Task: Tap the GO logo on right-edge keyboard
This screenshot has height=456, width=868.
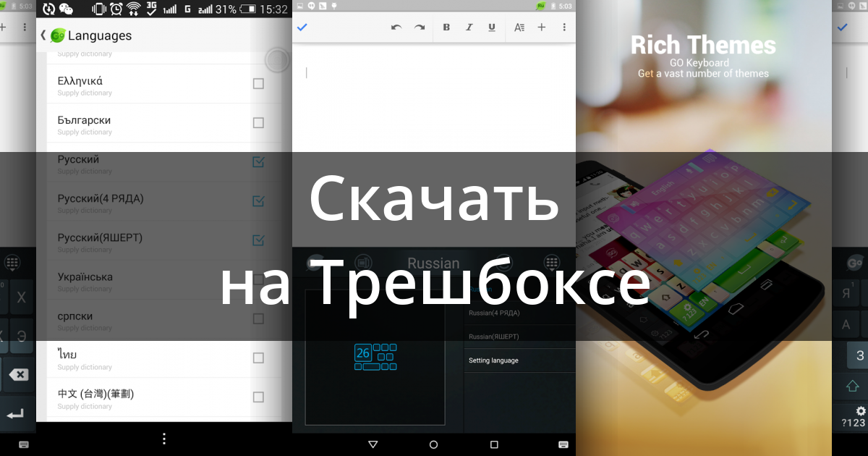Action: tap(856, 263)
